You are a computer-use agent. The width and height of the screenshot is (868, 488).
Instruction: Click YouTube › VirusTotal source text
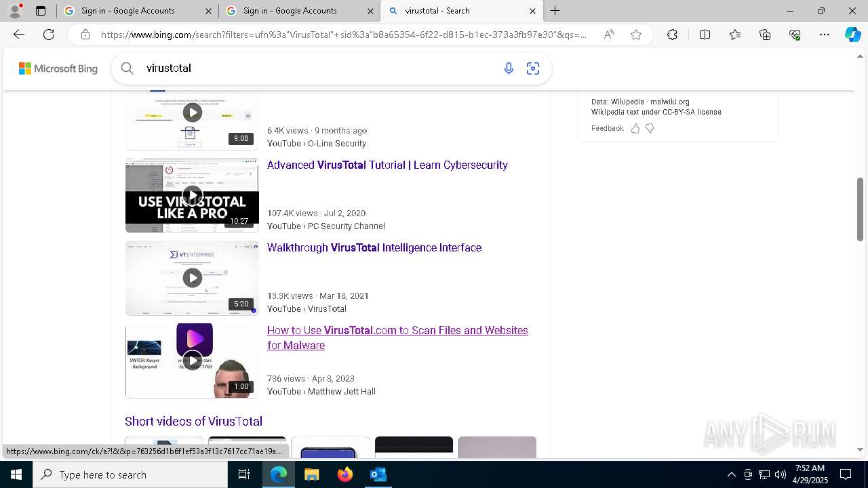[x=307, y=309]
